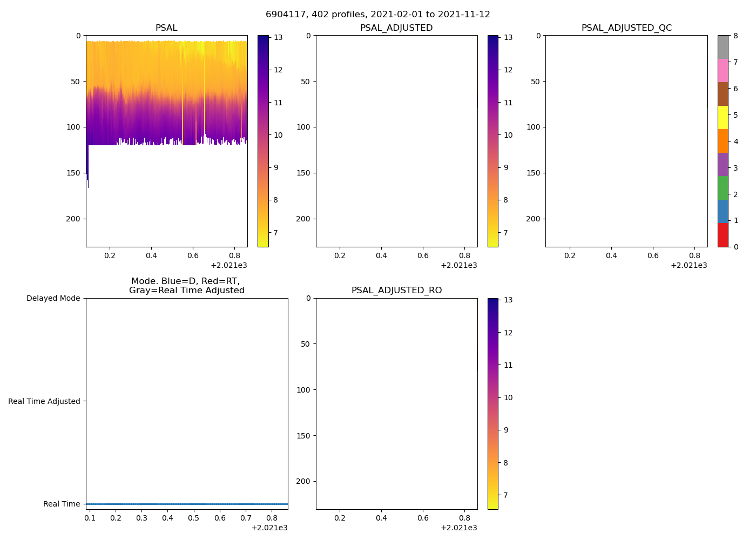
Task: Click the 'Delayed Mode' y-axis label
Action: coord(53,298)
